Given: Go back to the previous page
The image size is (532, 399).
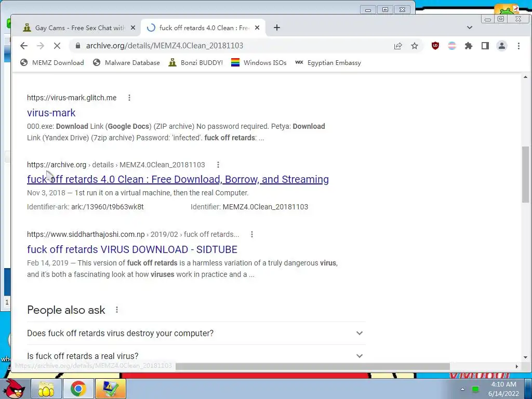Looking at the screenshot, I should tap(24, 46).
